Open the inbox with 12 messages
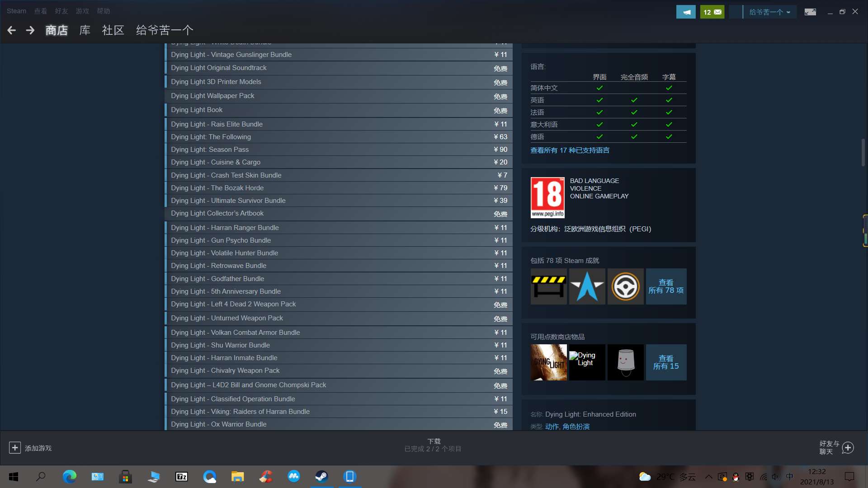 [x=712, y=12]
